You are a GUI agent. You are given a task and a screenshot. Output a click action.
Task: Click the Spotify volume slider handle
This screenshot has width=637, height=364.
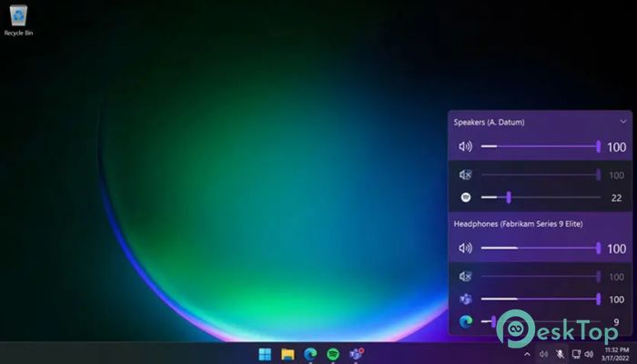point(509,197)
